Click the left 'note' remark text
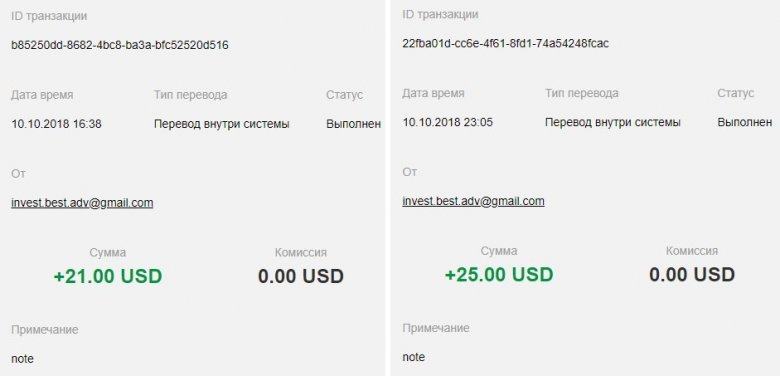 coord(22,359)
